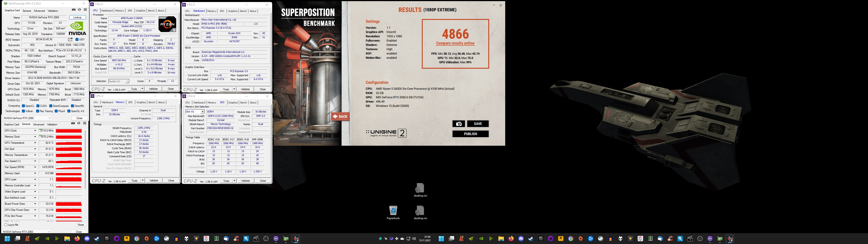This screenshot has width=868, height=244.
Task: Click the BIOS export share icon in GPU-Z
Action: pos(71,40)
